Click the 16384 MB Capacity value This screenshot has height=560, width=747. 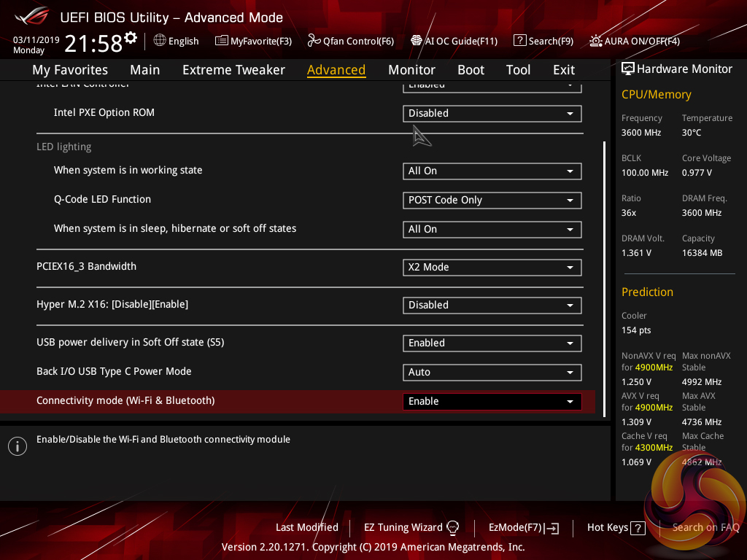[x=702, y=253]
